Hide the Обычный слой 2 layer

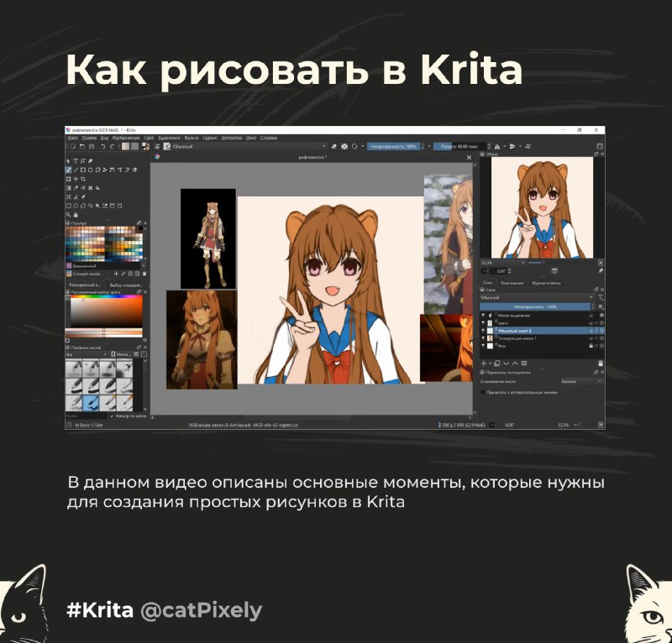(x=483, y=331)
